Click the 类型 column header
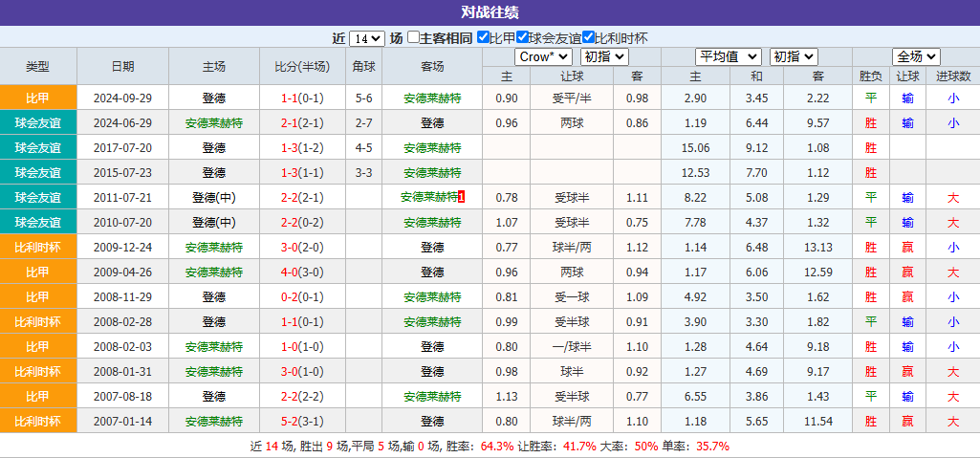The width and height of the screenshot is (980, 458). 38,66
